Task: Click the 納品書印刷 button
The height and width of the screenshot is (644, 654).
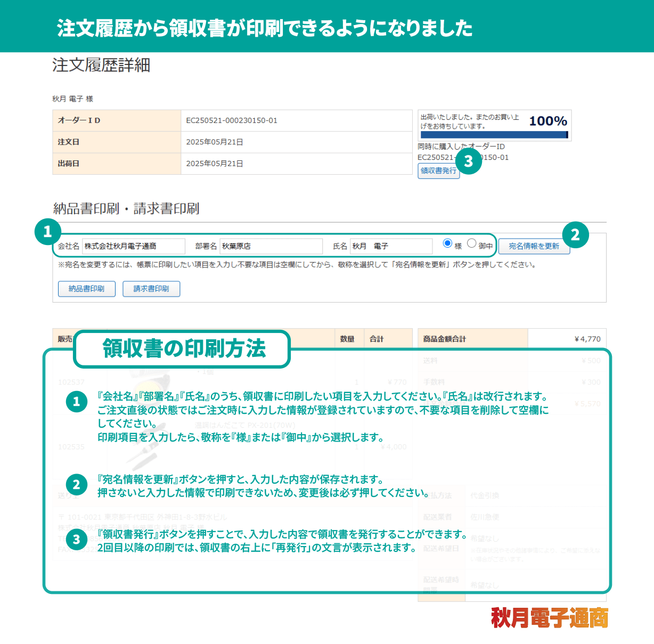Action: click(x=87, y=289)
